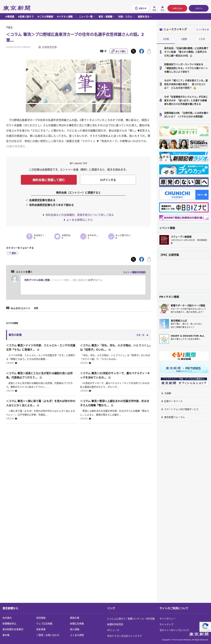Open the #記者と話そう nav item
This screenshot has height=644, width=211.
point(26,16)
